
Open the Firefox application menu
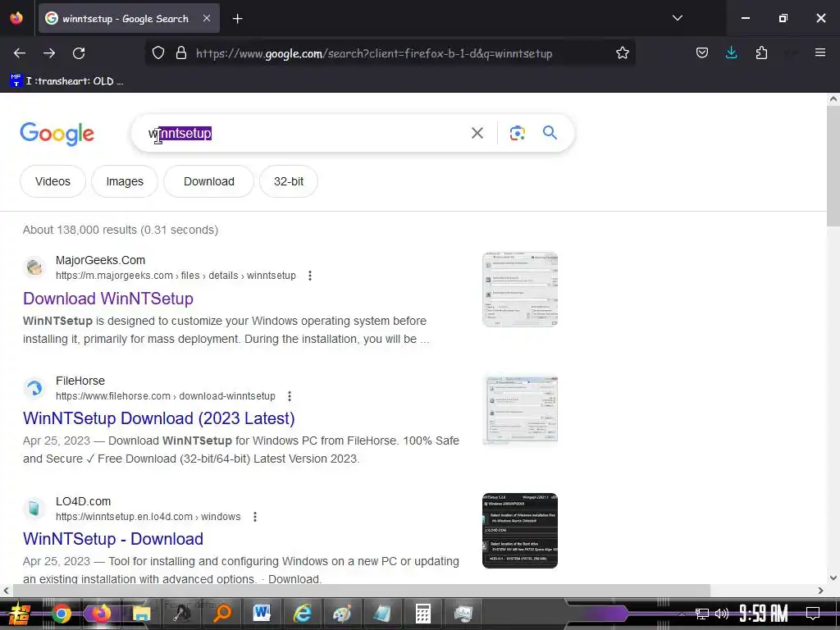(820, 53)
